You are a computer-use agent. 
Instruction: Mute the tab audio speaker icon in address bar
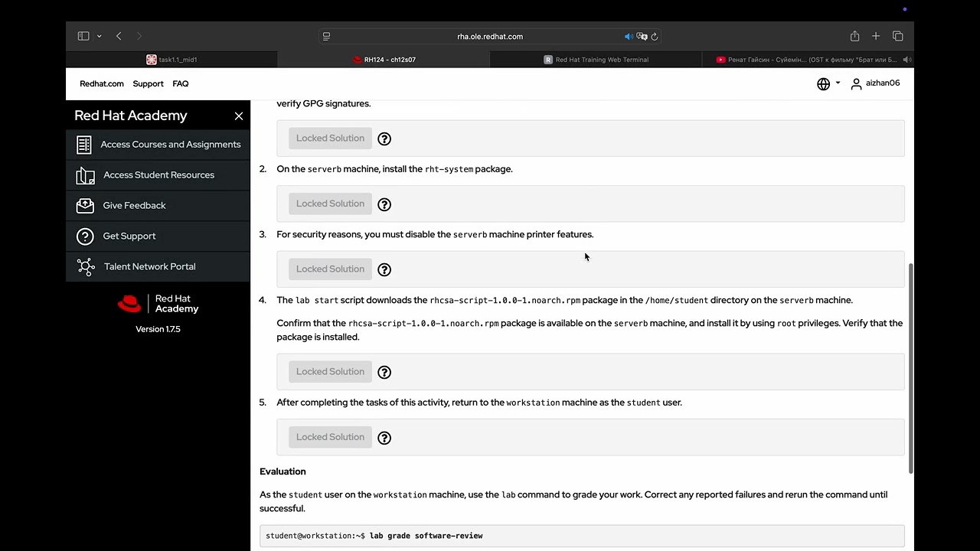click(629, 36)
